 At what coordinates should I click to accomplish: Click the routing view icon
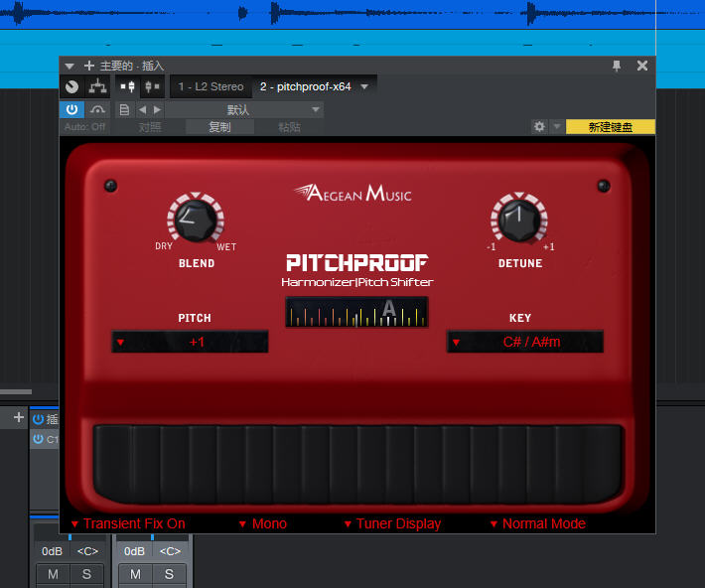[97, 86]
